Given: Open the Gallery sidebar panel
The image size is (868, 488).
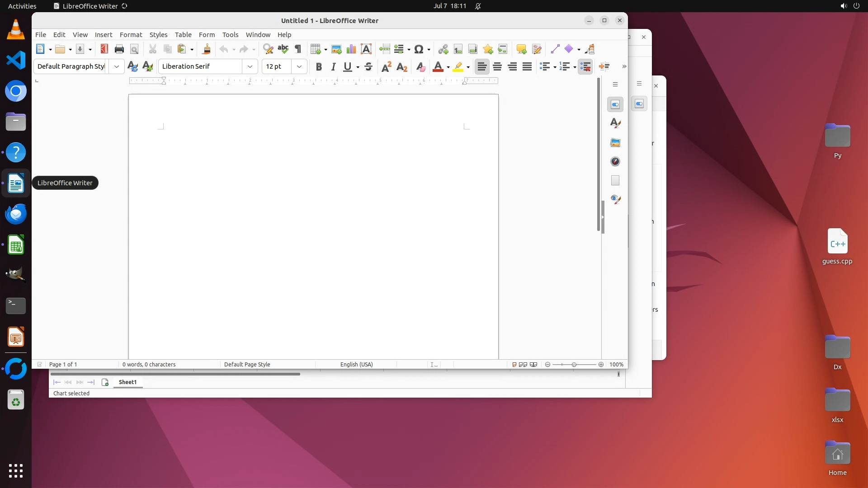Looking at the screenshot, I should 615,143.
